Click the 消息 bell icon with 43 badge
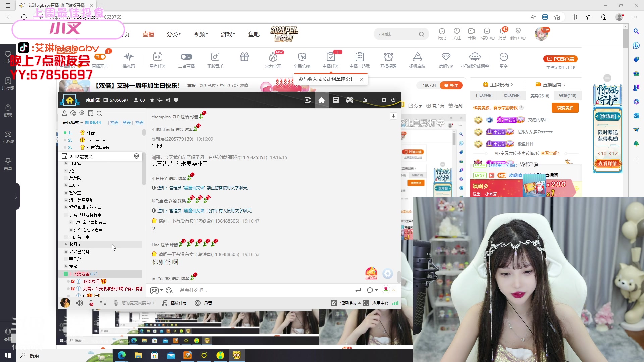644x362 pixels. pos(502,34)
